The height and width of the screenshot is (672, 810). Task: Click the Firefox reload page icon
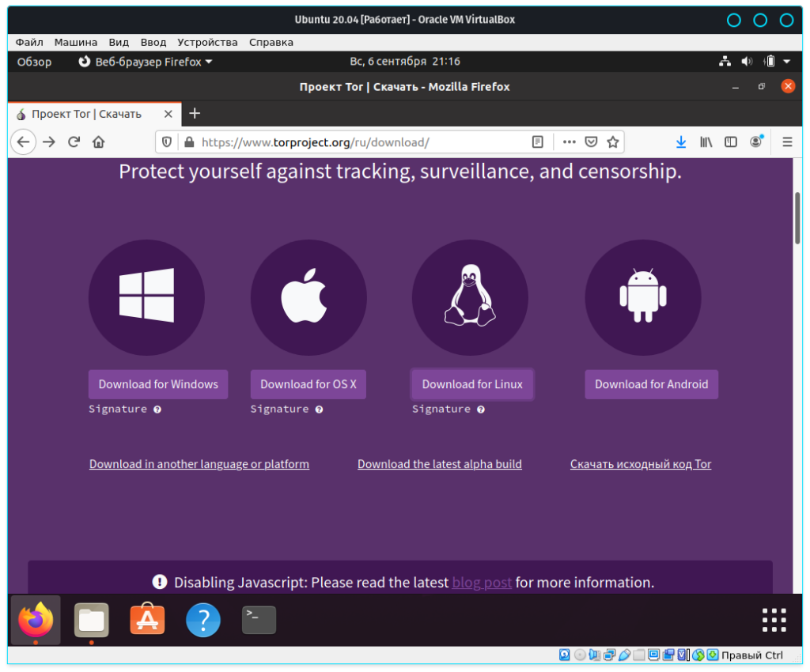(x=74, y=142)
